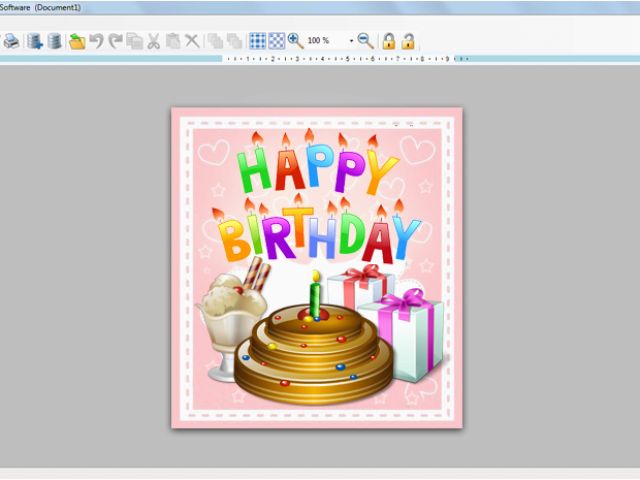Redo the last undone action
The height and width of the screenshot is (480, 640).
pyautogui.click(x=115, y=41)
